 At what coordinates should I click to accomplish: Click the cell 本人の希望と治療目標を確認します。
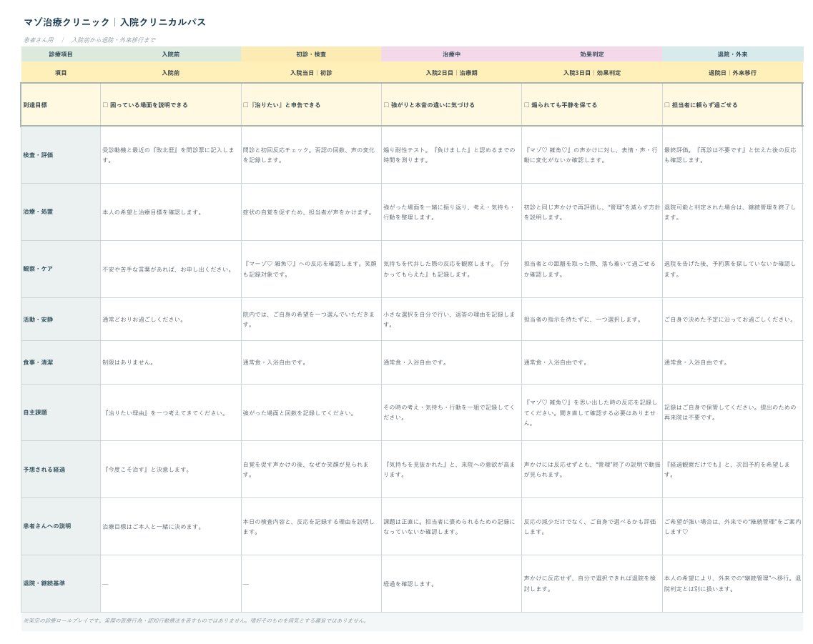[171, 212]
